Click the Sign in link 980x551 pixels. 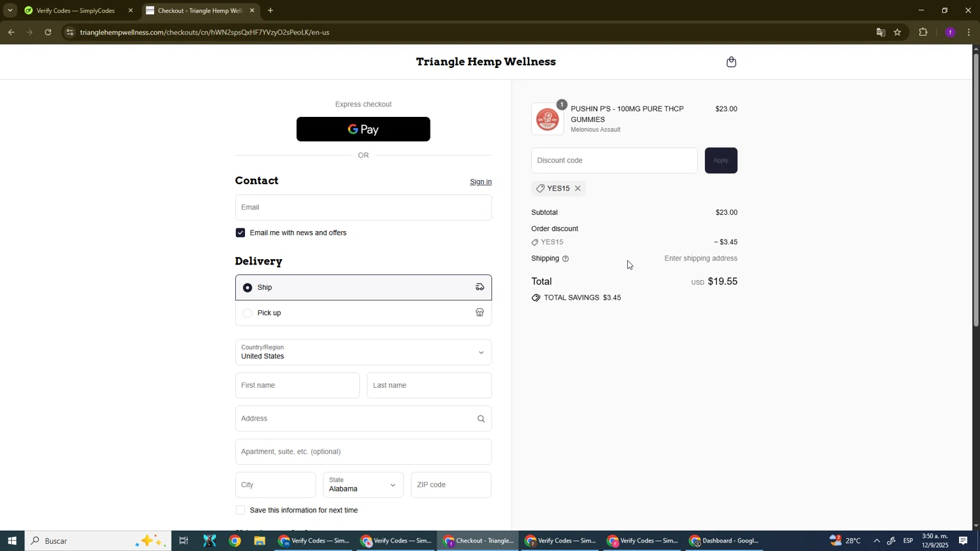(x=480, y=181)
